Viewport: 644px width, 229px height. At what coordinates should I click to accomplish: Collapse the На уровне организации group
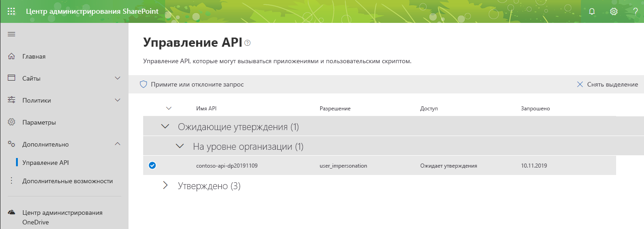[180, 147]
